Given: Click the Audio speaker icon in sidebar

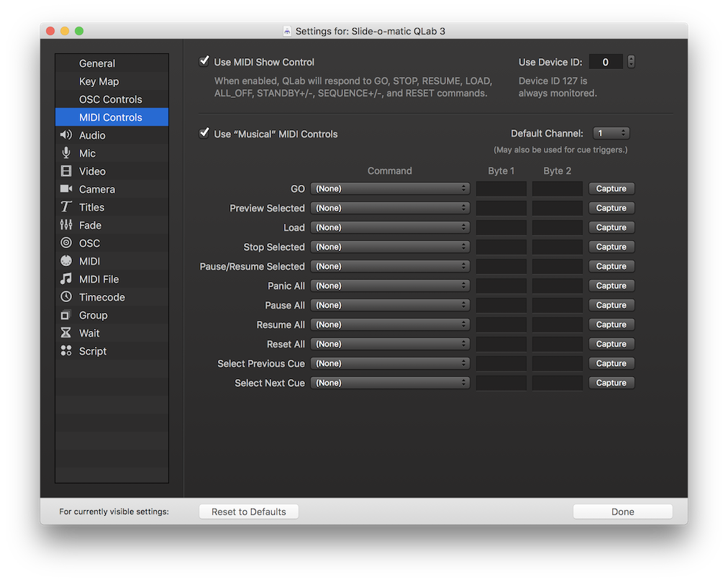Looking at the screenshot, I should [x=66, y=135].
